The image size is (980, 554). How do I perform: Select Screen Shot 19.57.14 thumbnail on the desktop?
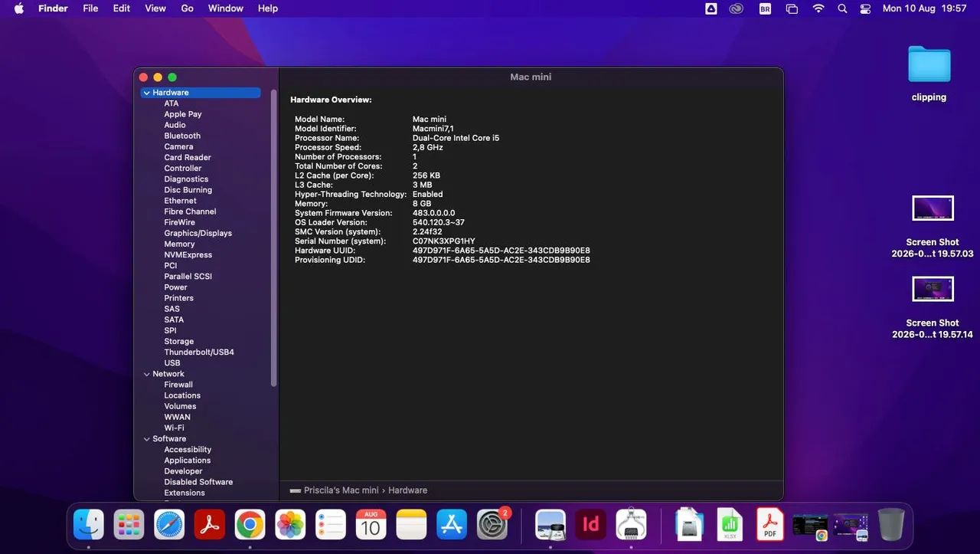(x=933, y=290)
